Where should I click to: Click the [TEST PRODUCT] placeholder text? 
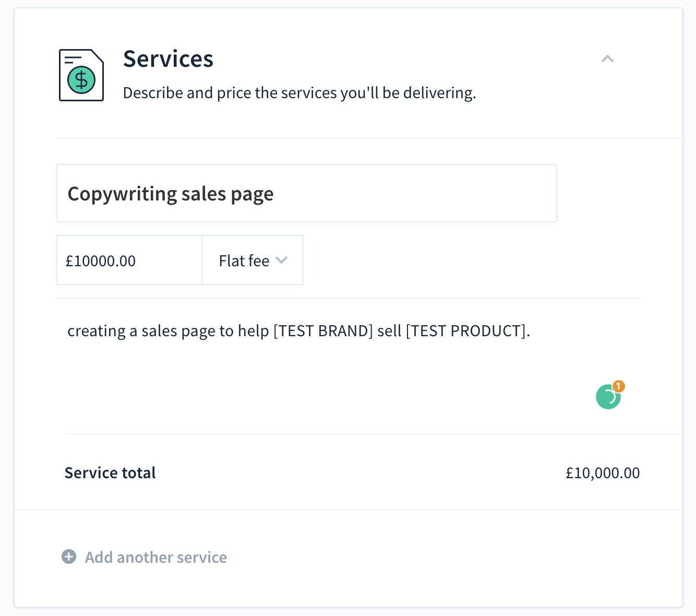click(x=467, y=331)
